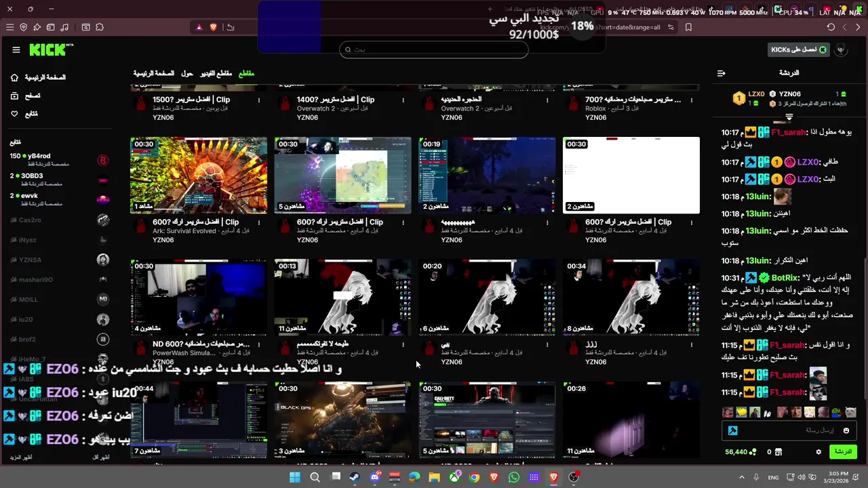Switch to the About tab
868x488 pixels.
click(187, 73)
